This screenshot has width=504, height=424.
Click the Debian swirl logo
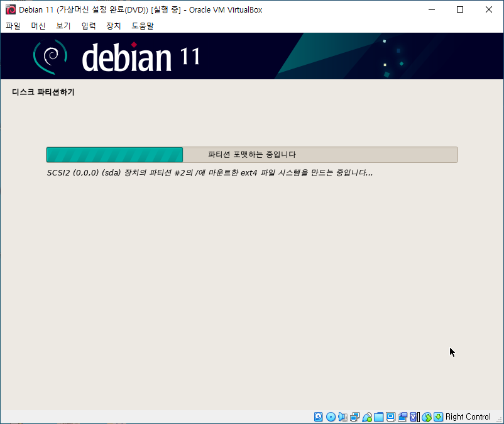(50, 57)
